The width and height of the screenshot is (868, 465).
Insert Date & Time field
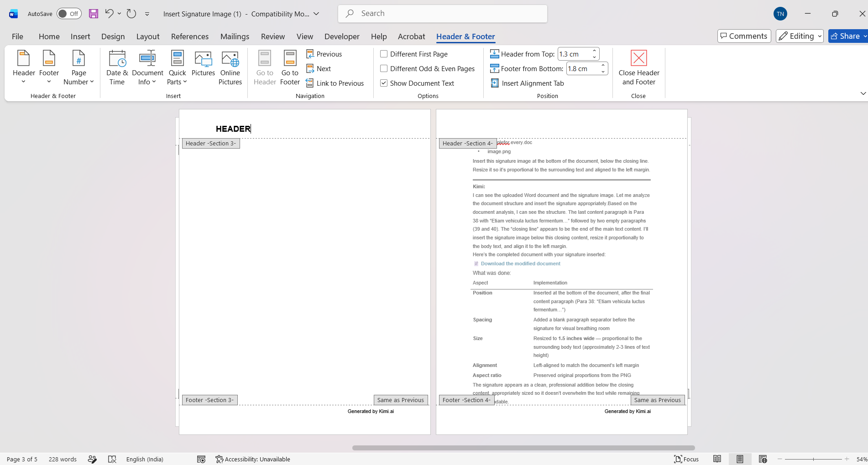(x=117, y=67)
